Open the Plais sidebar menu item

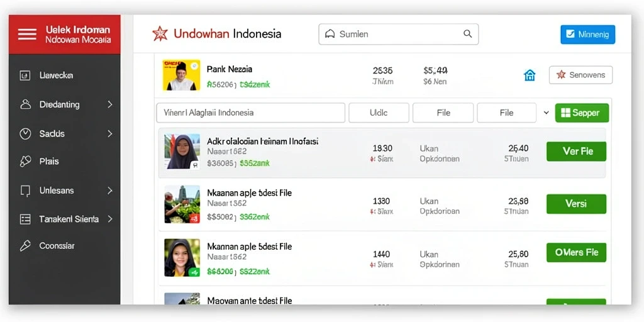point(65,162)
